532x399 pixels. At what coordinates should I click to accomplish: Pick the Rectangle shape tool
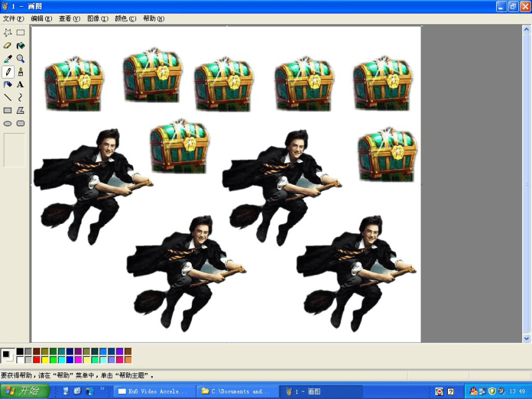point(7,111)
